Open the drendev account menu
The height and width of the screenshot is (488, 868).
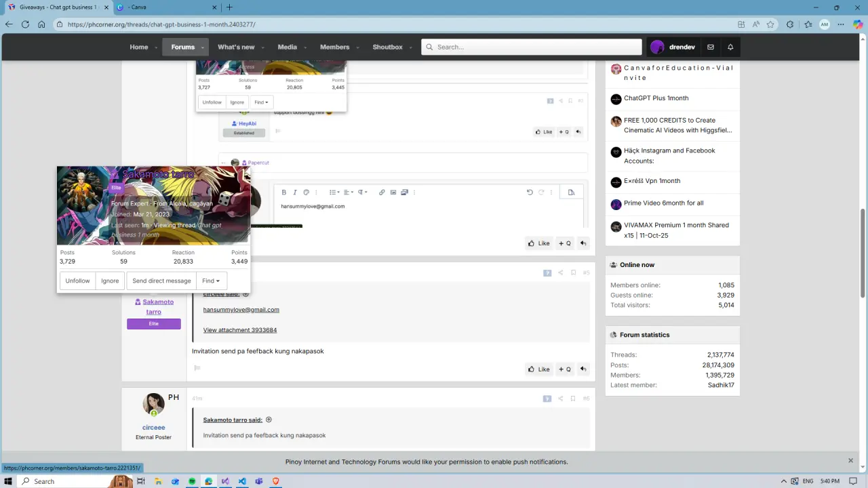click(673, 47)
